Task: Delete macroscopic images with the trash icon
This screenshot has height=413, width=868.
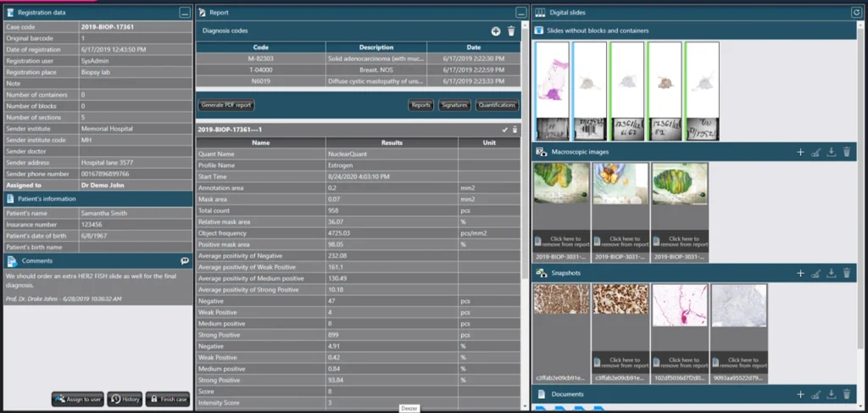Action: coord(847,153)
